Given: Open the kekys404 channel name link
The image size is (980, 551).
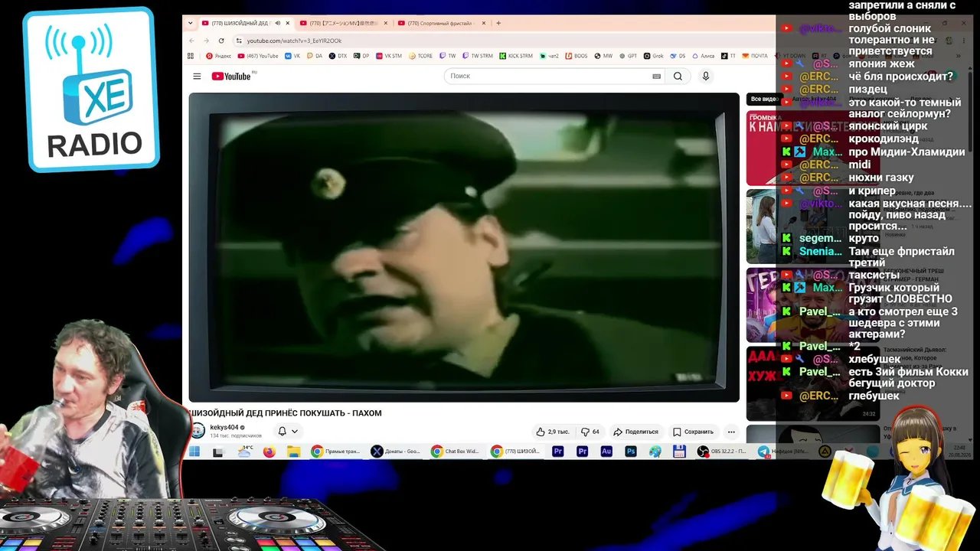Looking at the screenshot, I should pos(224,428).
